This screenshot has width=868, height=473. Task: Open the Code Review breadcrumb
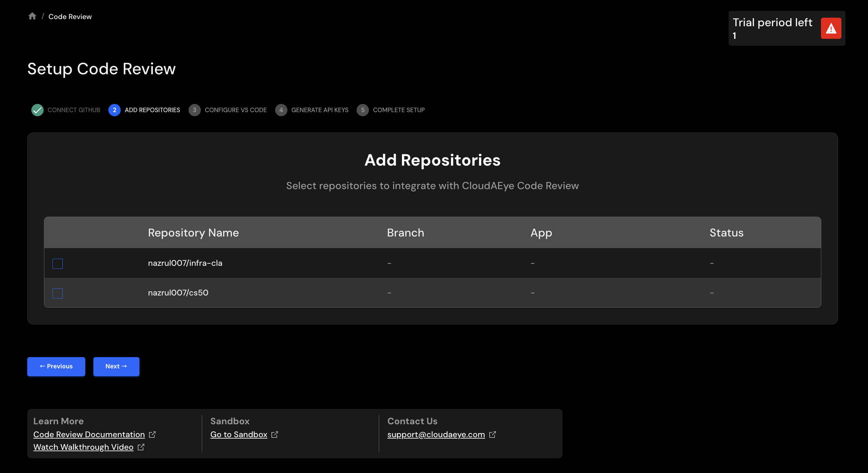click(70, 17)
